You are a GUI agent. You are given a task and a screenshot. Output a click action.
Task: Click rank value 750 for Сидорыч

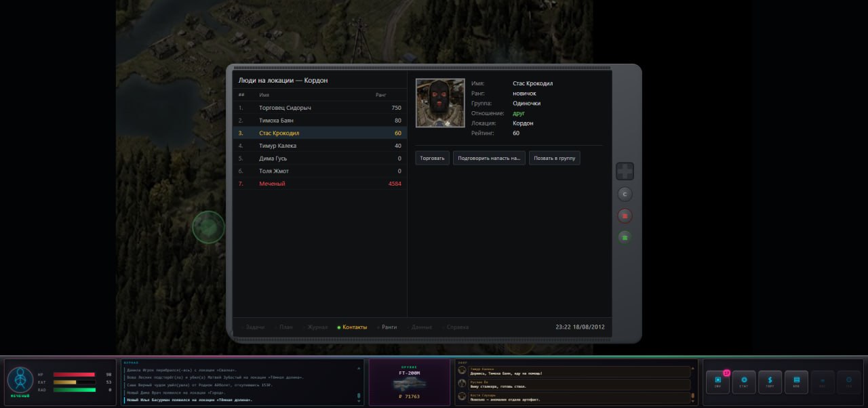(x=396, y=108)
